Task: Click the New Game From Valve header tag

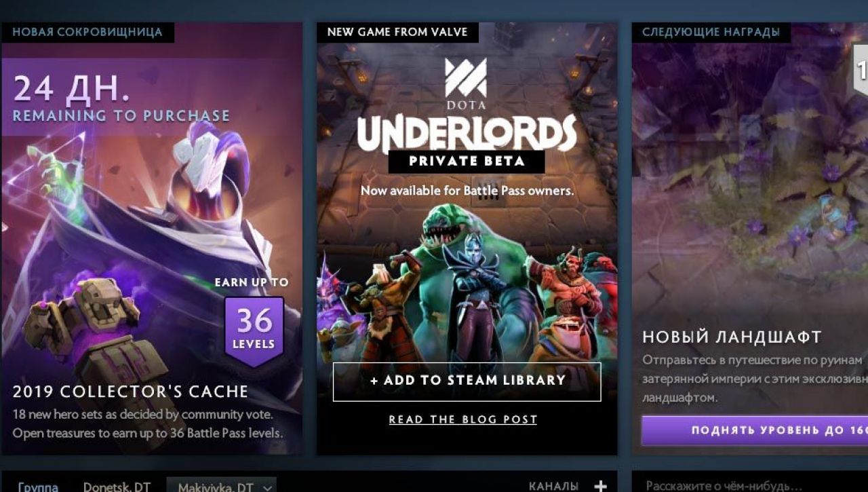Action: click(x=397, y=32)
